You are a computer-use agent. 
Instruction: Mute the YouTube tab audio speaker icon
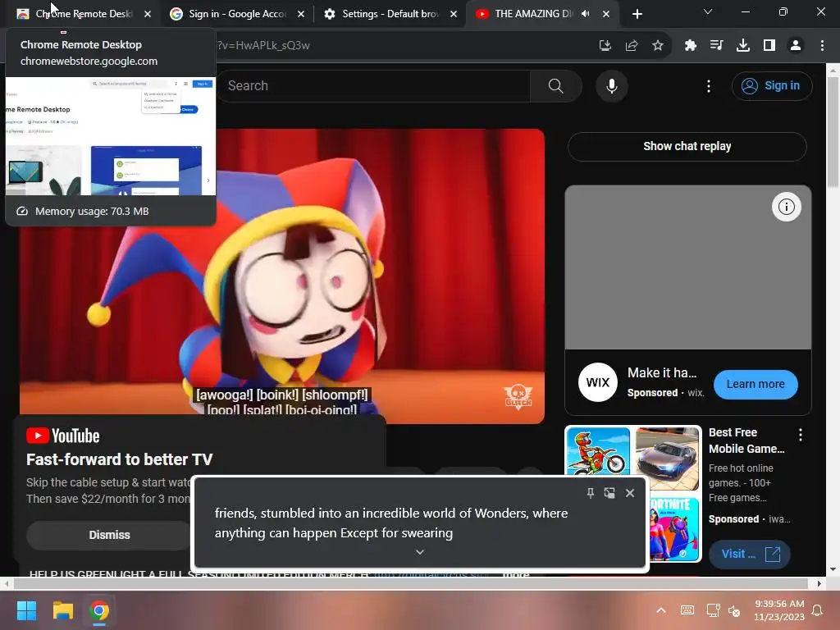[586, 14]
